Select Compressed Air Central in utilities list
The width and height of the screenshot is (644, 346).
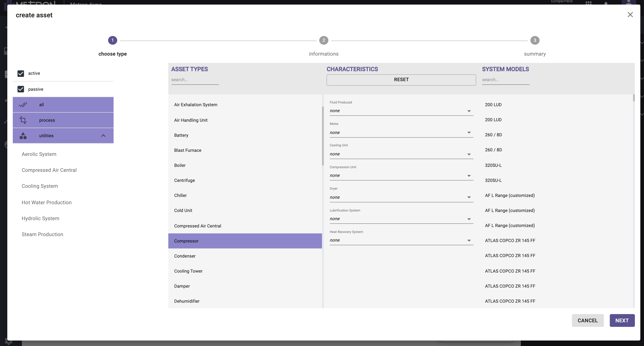[x=49, y=170]
